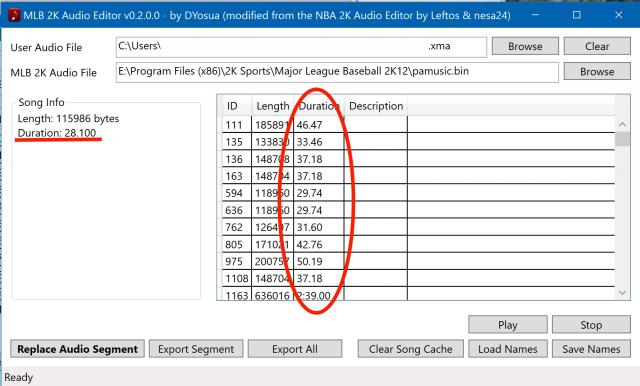The width and height of the screenshot is (640, 386).
Task: Click duration cell 33.46
Action: click(319, 142)
